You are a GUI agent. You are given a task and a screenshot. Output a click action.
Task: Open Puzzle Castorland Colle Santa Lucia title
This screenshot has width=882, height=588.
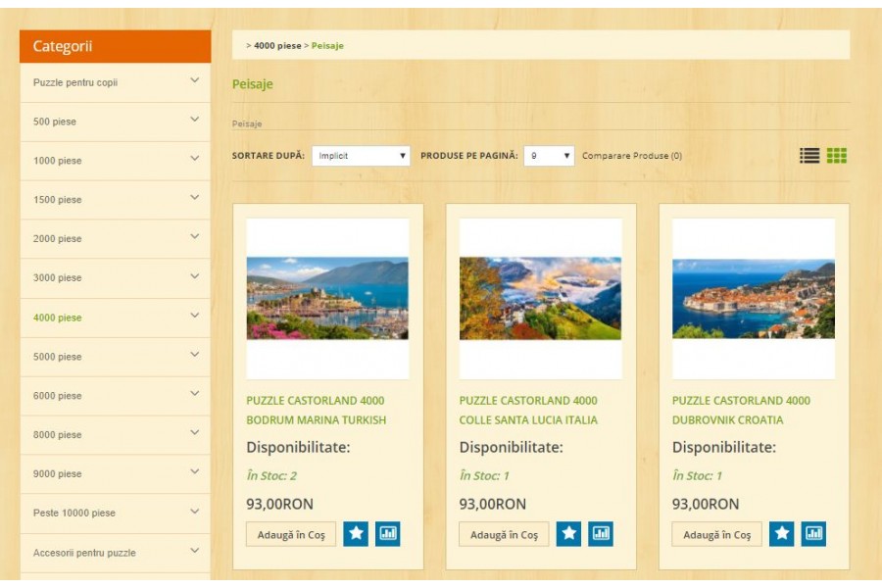point(528,411)
